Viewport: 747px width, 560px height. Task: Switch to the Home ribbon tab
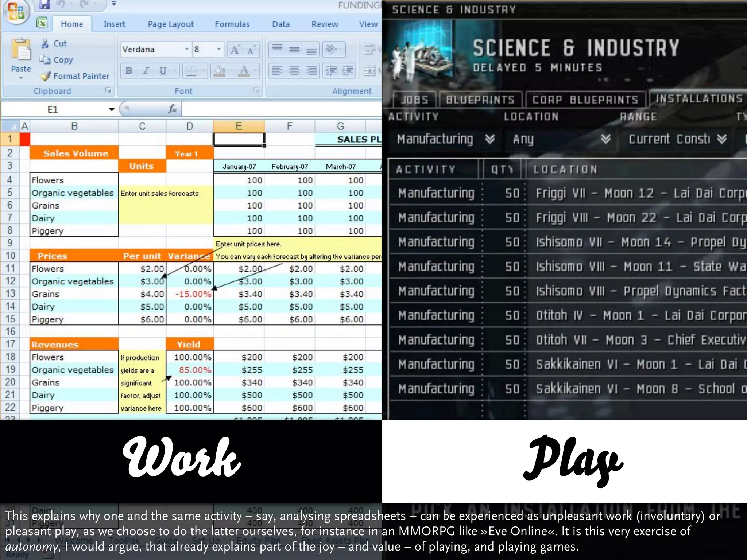[72, 24]
